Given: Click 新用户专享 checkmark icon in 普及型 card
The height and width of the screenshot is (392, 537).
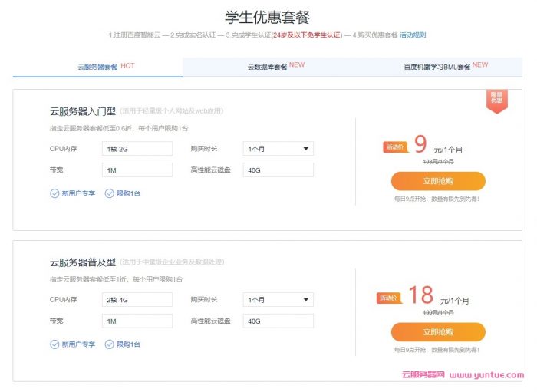Looking at the screenshot, I should (54, 344).
